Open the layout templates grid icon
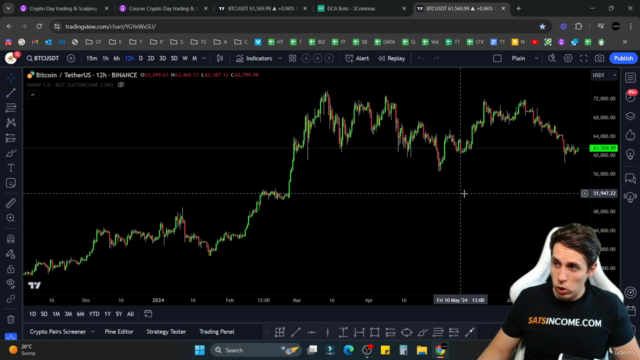 pyautogui.click(x=292, y=58)
